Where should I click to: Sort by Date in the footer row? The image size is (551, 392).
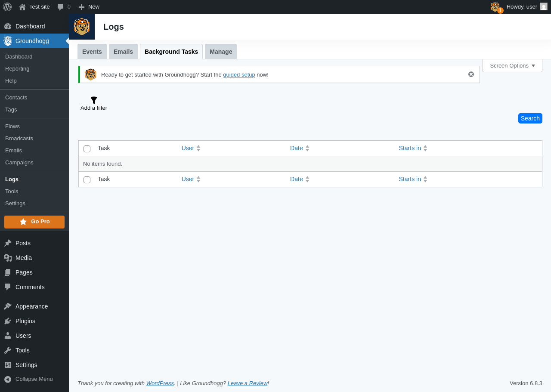[x=300, y=179]
